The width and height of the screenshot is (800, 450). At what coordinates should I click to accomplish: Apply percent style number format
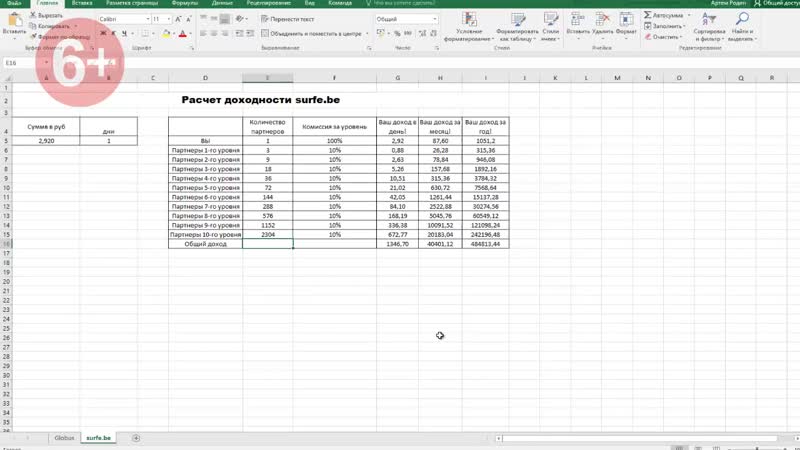tap(397, 33)
